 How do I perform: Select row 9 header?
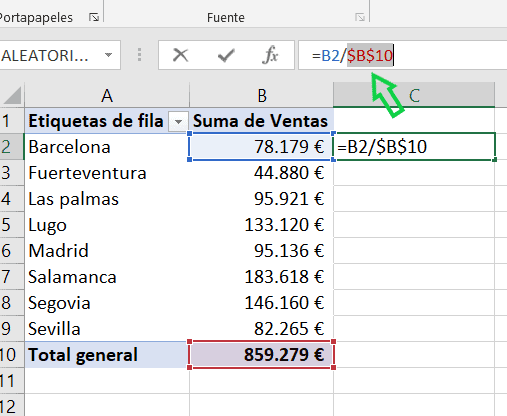pyautogui.click(x=12, y=329)
